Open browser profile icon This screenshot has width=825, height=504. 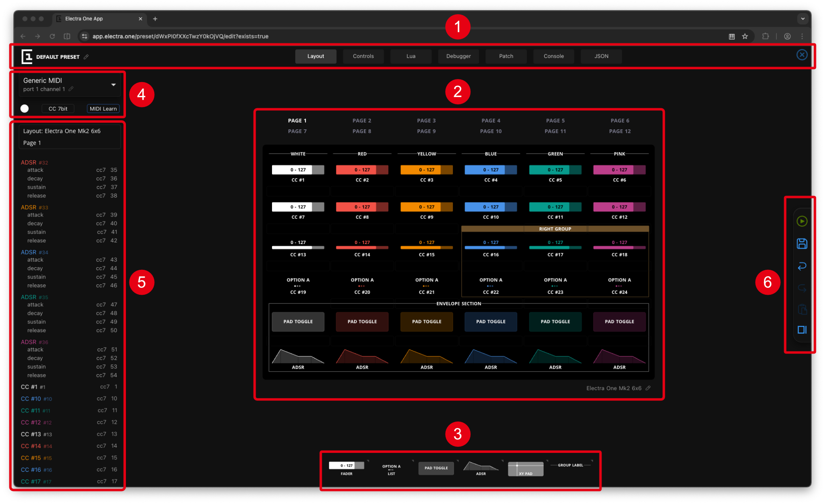point(787,37)
